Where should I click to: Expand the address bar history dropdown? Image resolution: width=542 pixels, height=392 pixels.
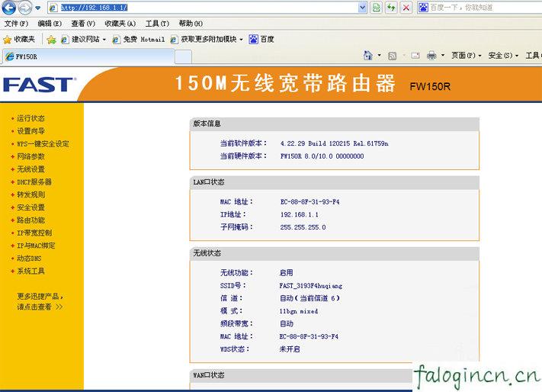362,8
